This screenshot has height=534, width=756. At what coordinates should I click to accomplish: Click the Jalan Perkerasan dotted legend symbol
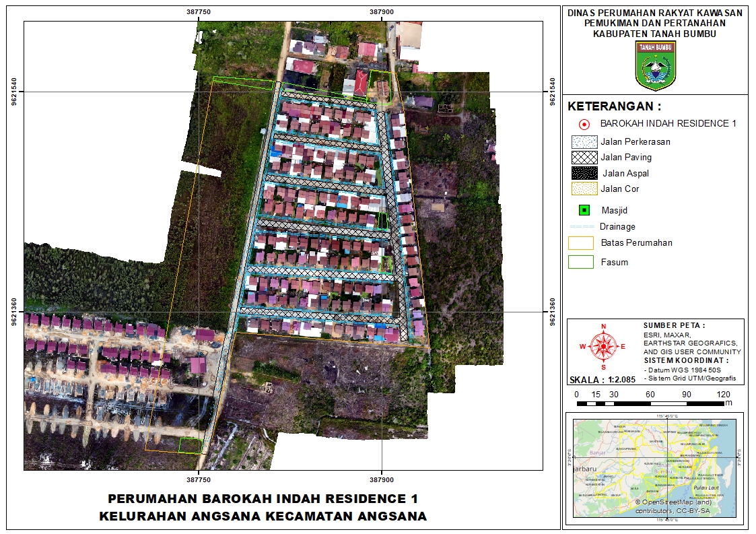(x=584, y=142)
